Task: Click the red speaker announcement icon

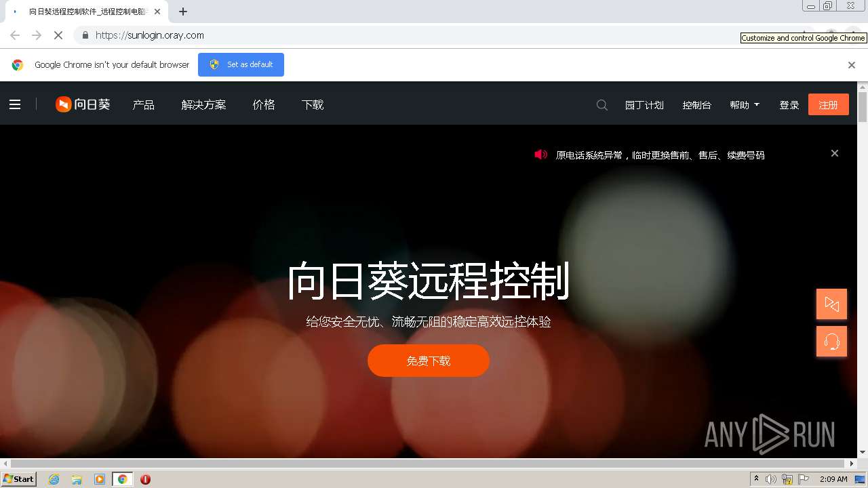Action: 541,155
